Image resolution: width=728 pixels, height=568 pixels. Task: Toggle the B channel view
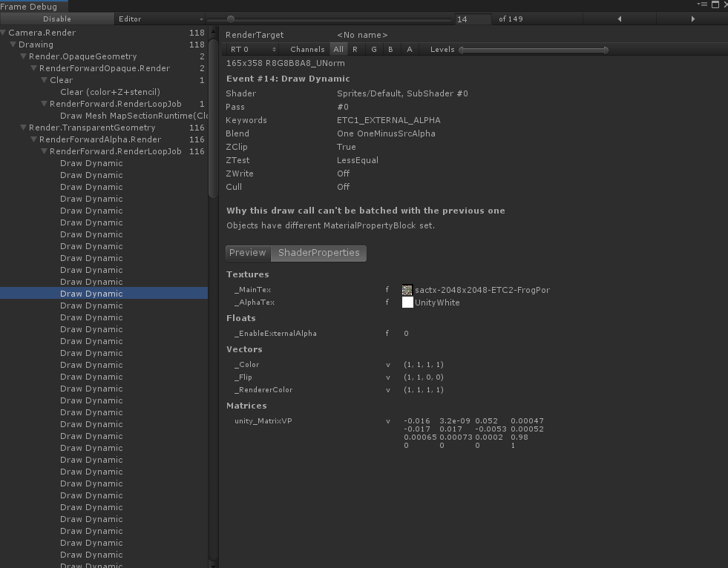tap(390, 50)
